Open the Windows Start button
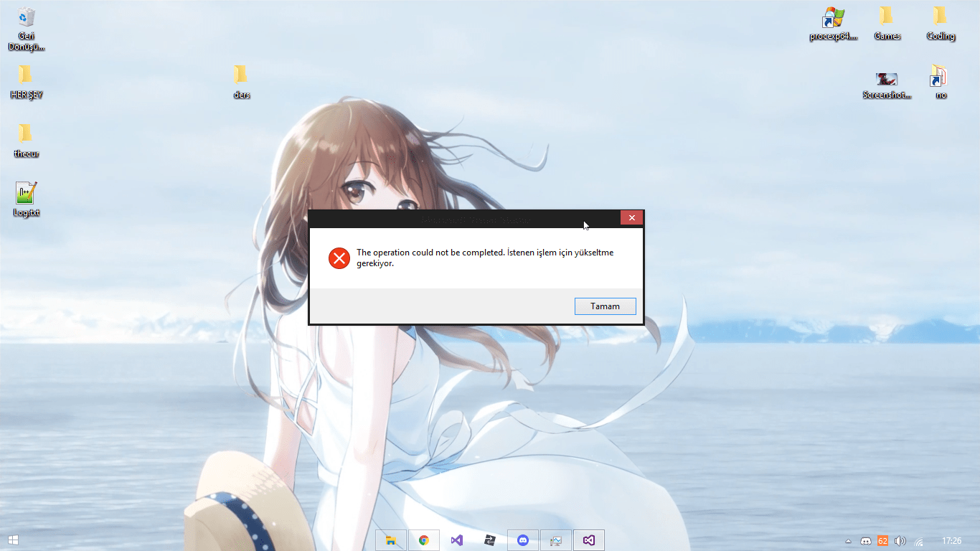 (x=14, y=540)
